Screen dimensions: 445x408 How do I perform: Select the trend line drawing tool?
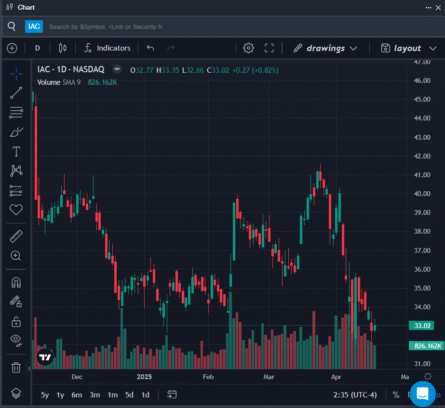(16, 93)
